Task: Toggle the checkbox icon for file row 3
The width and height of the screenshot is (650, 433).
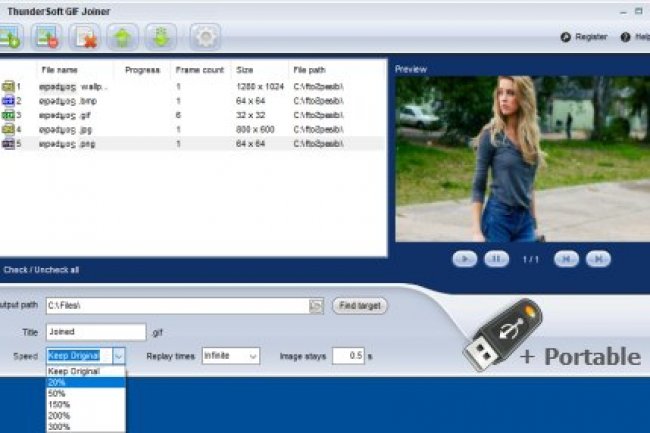Action: click(8, 116)
